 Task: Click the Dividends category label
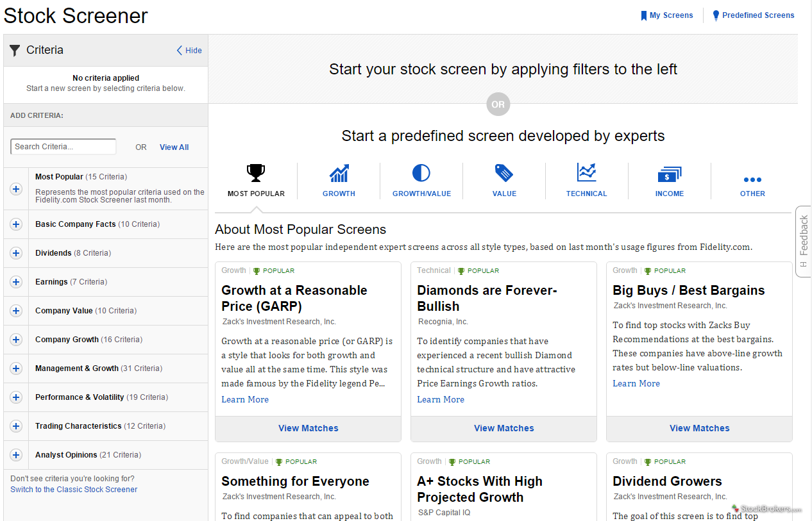53,253
